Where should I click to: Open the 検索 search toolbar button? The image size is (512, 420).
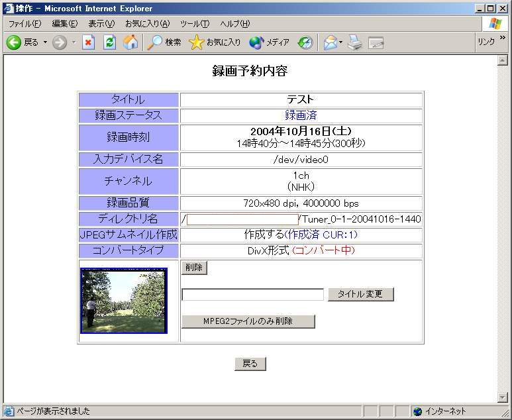click(x=164, y=42)
